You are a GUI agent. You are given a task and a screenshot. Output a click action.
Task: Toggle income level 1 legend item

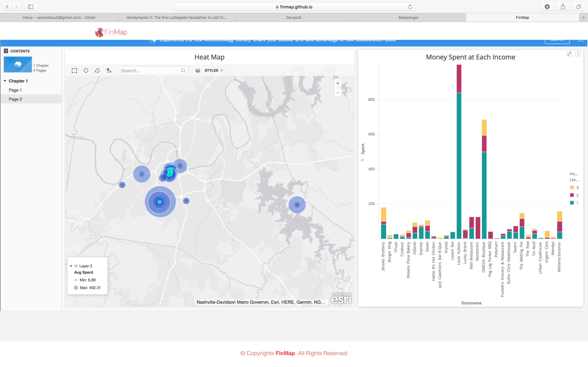(x=574, y=203)
